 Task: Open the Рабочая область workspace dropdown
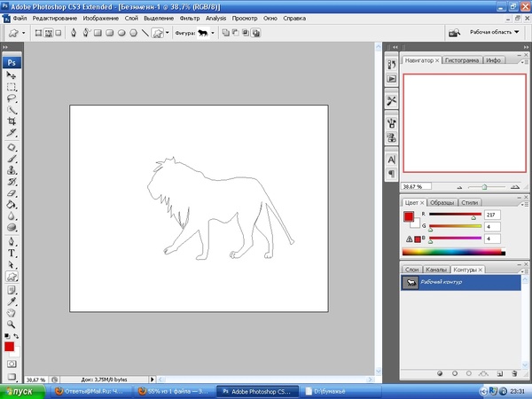point(490,33)
